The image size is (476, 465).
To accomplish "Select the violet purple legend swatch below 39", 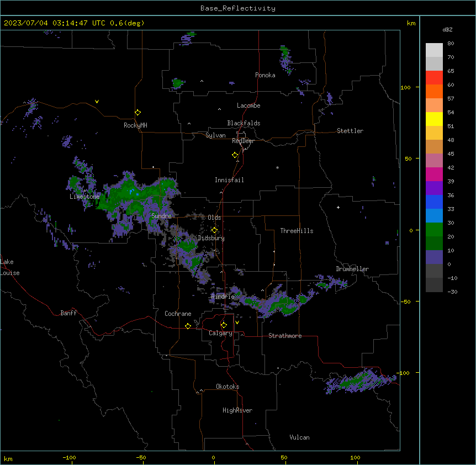I will pyautogui.click(x=434, y=188).
